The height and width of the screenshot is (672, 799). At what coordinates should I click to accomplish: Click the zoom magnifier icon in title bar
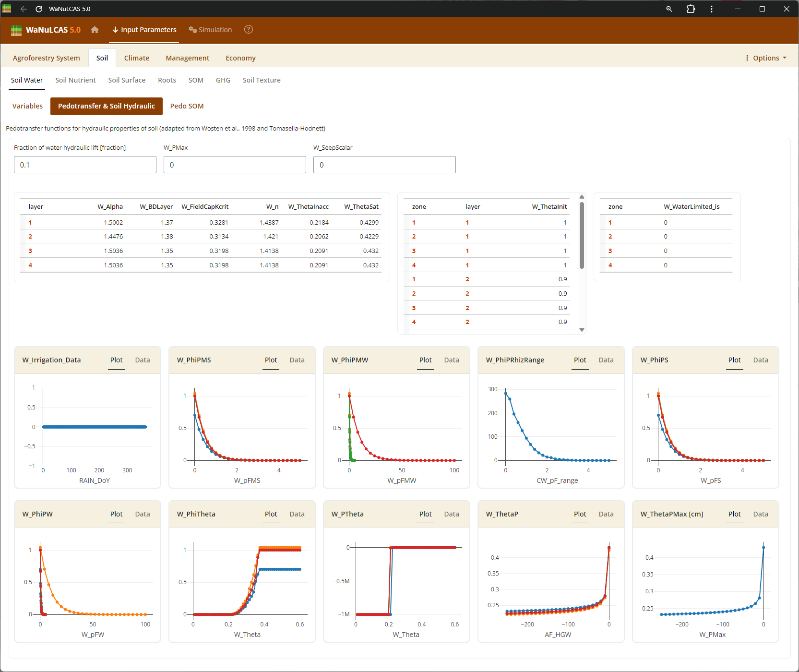tap(669, 9)
